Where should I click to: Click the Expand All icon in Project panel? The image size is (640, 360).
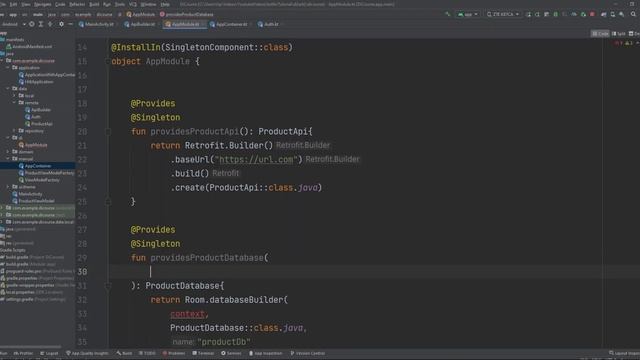(x=41, y=24)
